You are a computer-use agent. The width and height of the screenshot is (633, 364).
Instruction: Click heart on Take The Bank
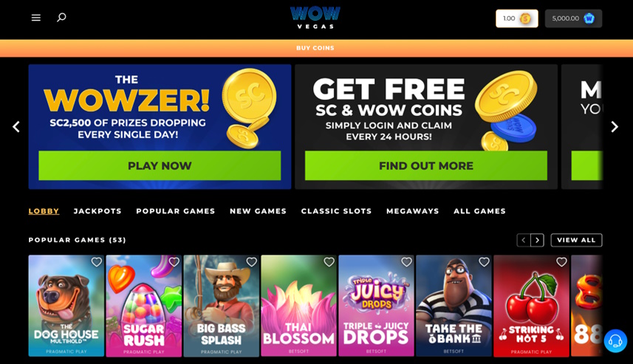[484, 262]
